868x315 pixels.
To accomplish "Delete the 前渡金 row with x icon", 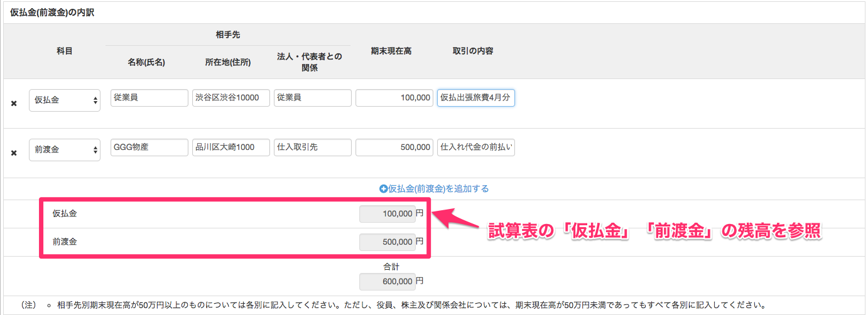I will (14, 152).
